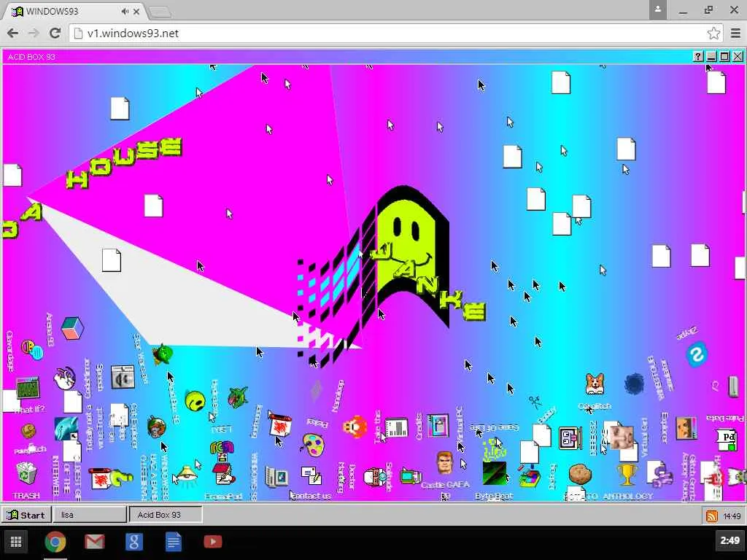Open the Arena 93 cube icon
This screenshot has width=747, height=560.
tap(72, 329)
